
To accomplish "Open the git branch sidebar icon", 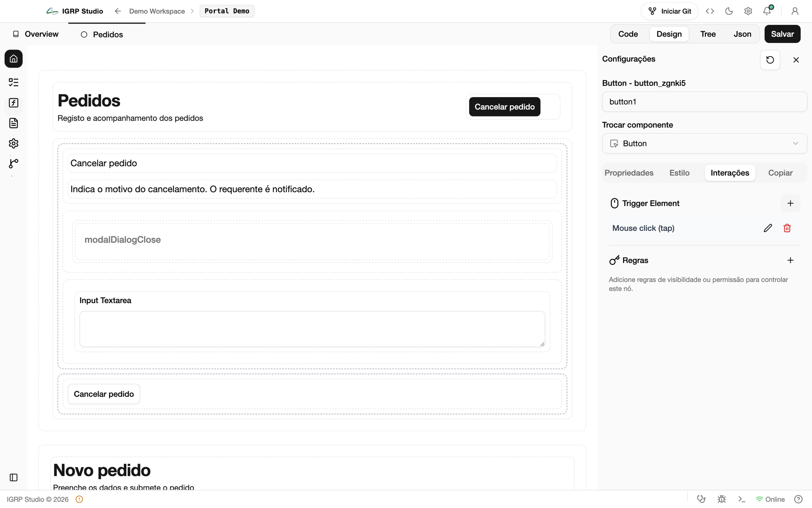I will point(13,164).
